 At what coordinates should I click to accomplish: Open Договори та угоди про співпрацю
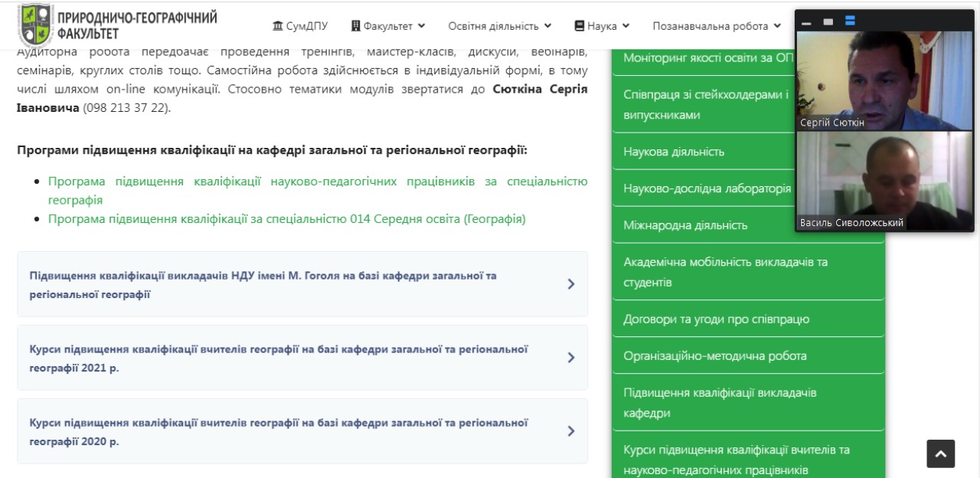tap(716, 319)
